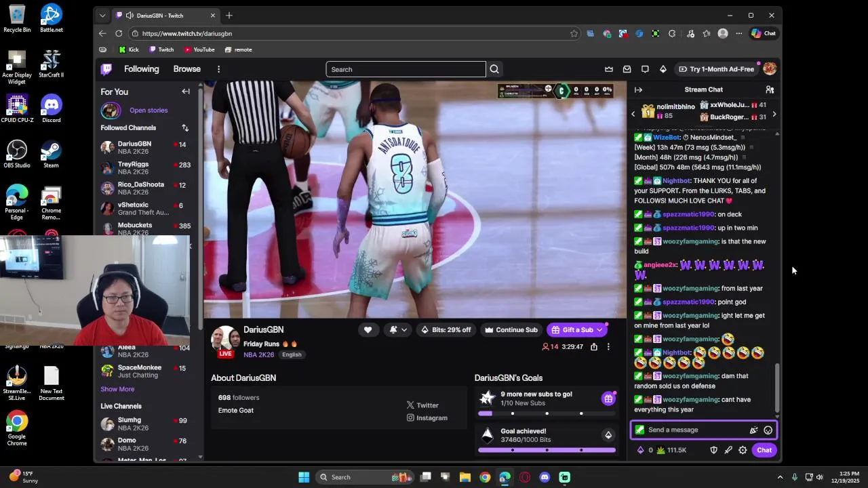
Task: Open the user avatar menu in Twitch header
Action: pyautogui.click(x=770, y=69)
